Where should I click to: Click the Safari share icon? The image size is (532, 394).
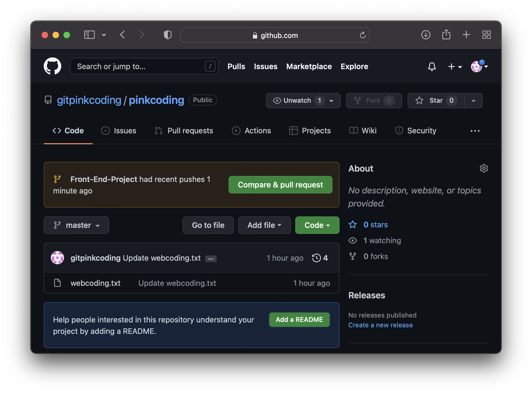(x=446, y=34)
